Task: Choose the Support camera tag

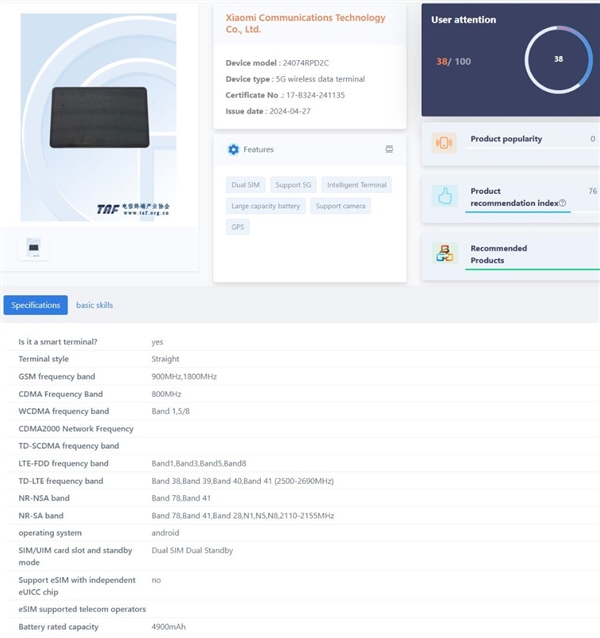Action: click(340, 206)
